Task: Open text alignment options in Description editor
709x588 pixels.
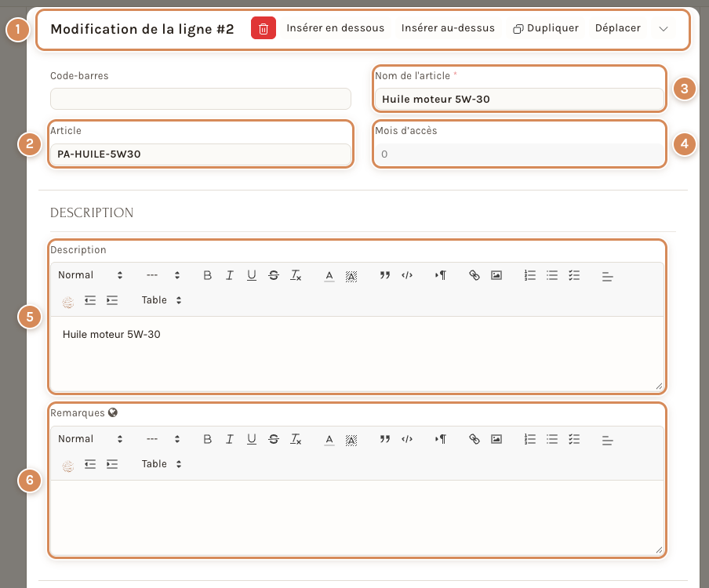Action: (x=608, y=275)
